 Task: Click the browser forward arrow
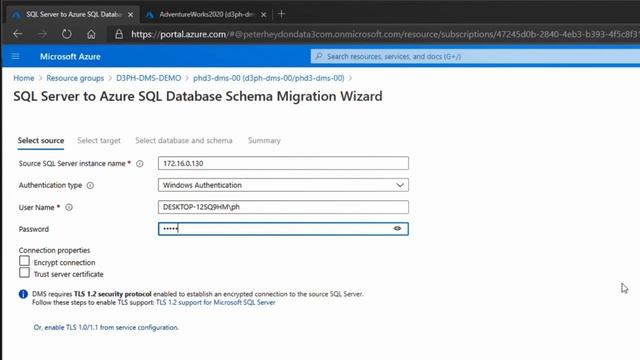[x=42, y=34]
